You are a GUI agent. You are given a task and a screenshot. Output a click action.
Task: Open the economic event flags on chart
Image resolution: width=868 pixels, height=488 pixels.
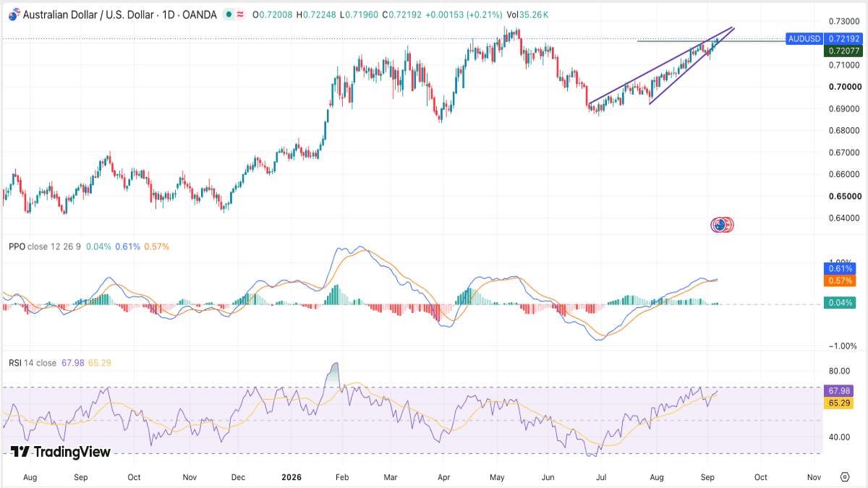tap(723, 225)
